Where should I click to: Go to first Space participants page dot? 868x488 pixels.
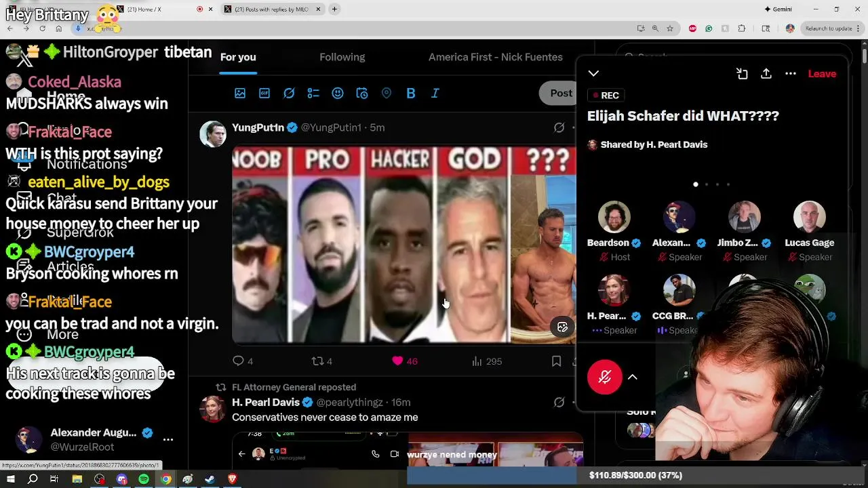click(x=696, y=184)
